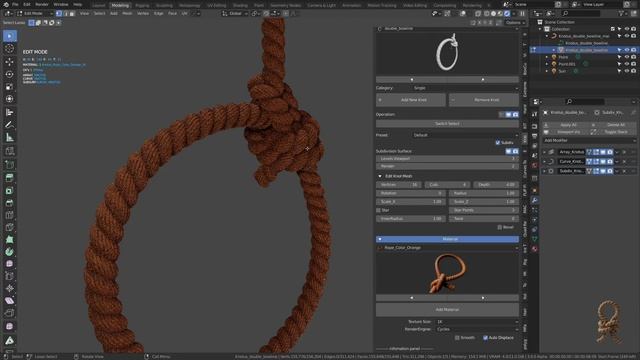
Task: Expand the Curve_Knot modifier panel
Action: pyautogui.click(x=544, y=162)
